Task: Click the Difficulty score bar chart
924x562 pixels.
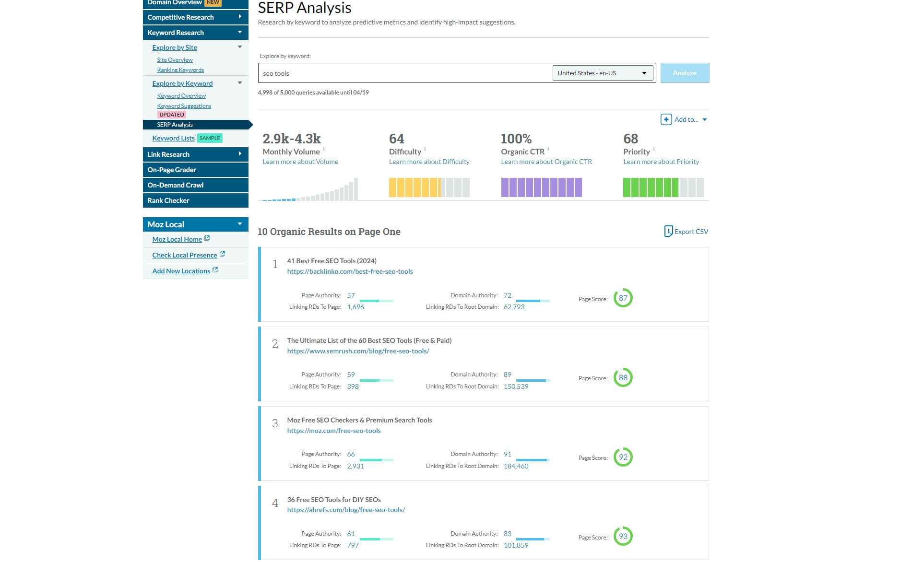Action: click(x=427, y=187)
